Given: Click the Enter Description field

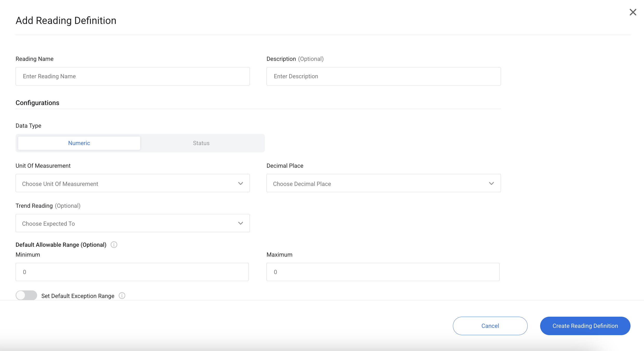Looking at the screenshot, I should point(384,76).
